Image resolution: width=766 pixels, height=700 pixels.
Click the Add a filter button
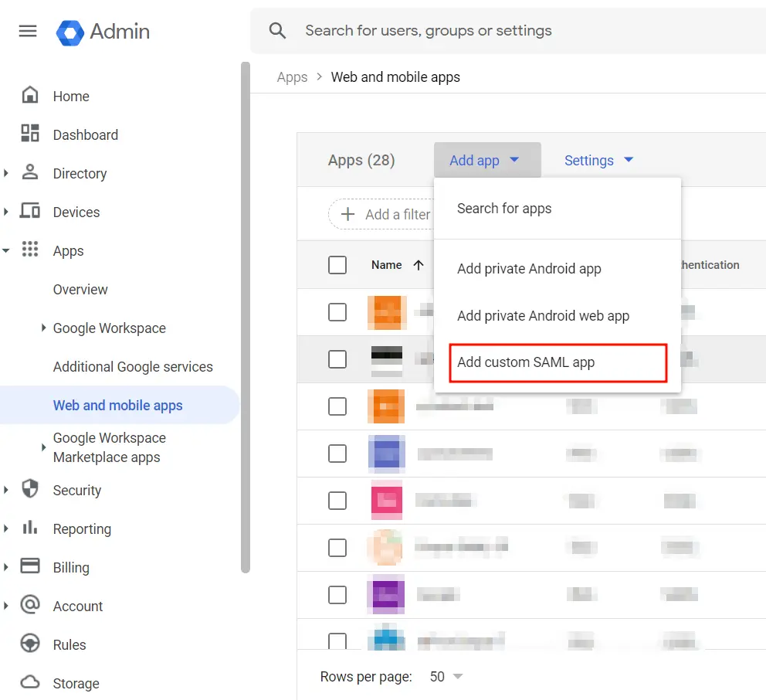381,214
